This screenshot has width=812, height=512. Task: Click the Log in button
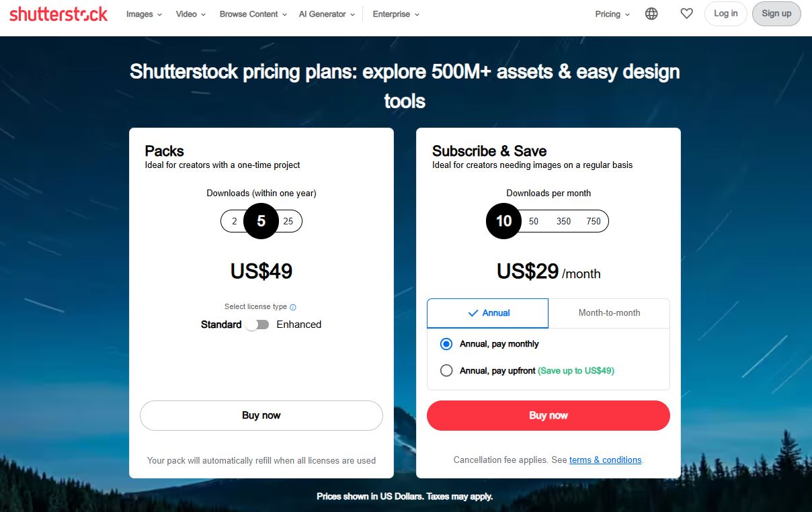725,13
